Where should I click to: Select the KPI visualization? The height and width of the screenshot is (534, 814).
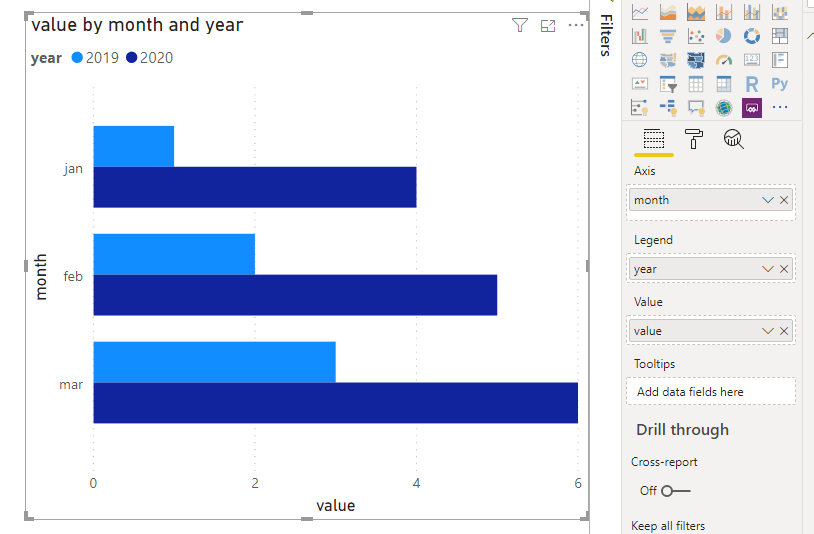tap(640, 84)
